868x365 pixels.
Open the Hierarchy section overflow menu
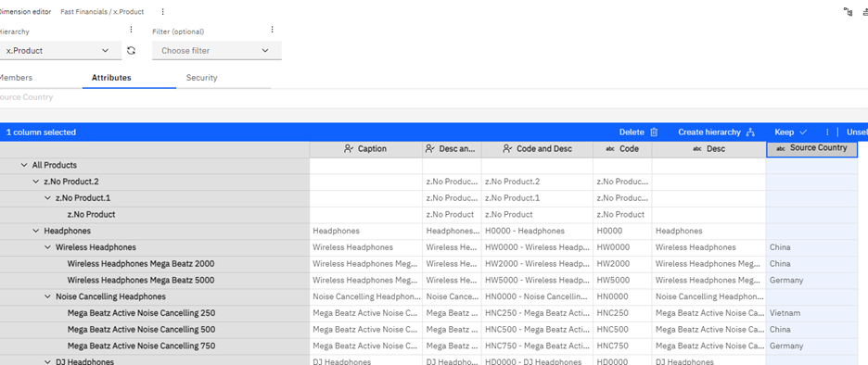click(131, 30)
